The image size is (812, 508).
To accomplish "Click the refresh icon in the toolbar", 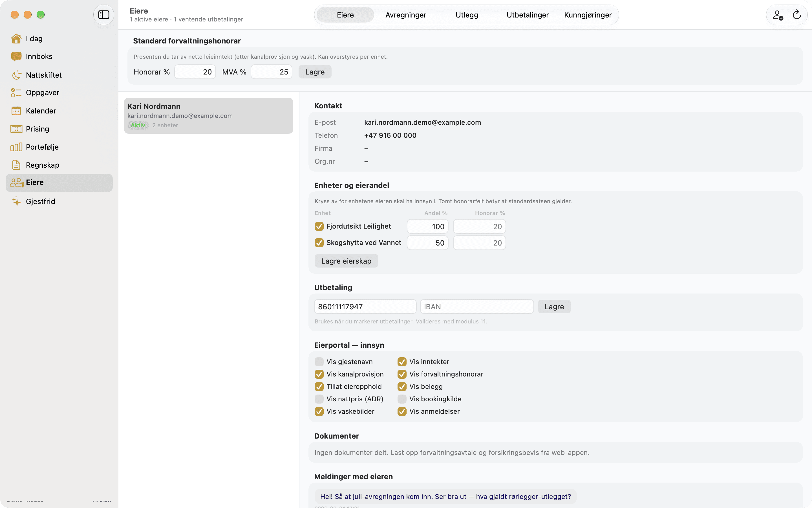I will (796, 15).
